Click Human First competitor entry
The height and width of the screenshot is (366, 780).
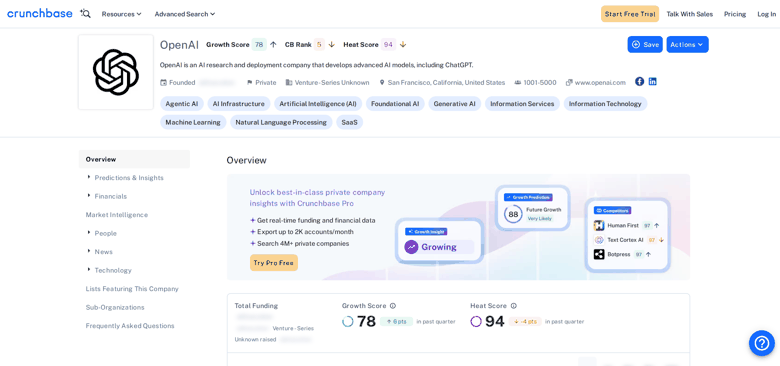[x=627, y=225]
